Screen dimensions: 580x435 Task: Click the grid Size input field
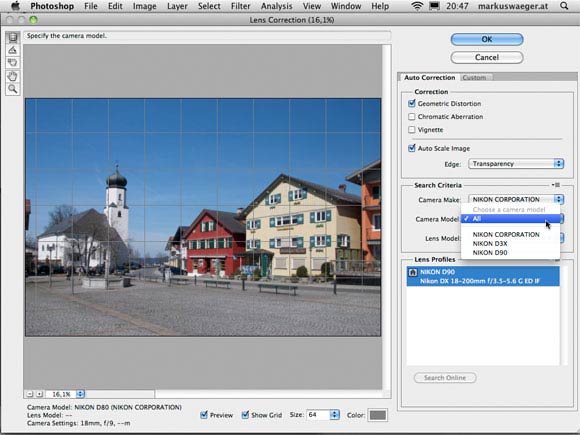[318, 415]
